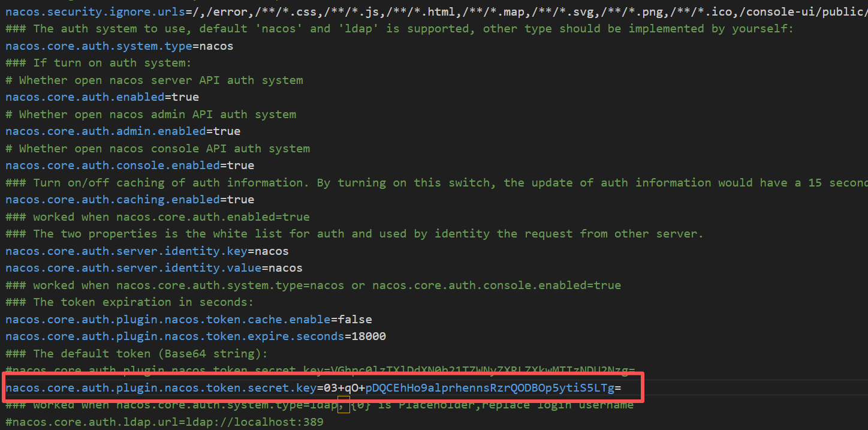Click token.cache.enable=false line
868x430 pixels.
click(x=189, y=320)
